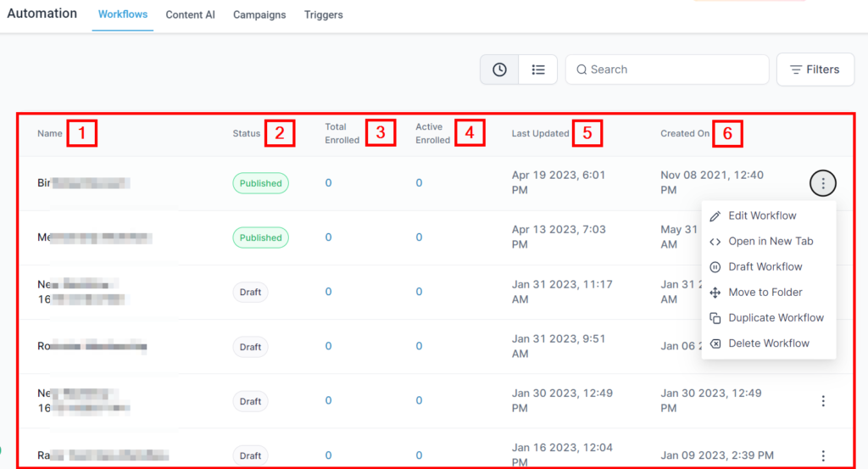Image resolution: width=868 pixels, height=469 pixels.
Task: Click the copy icon beside Duplicate Workflow
Action: [715, 318]
